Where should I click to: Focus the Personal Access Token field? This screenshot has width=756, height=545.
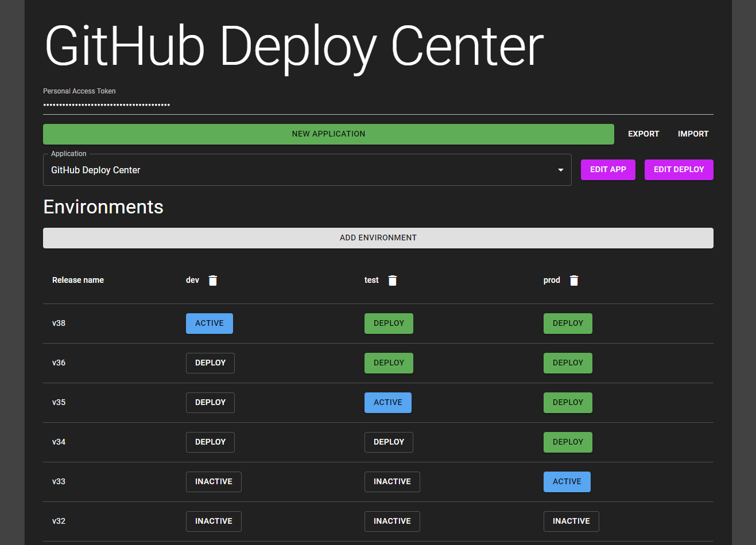pos(378,104)
